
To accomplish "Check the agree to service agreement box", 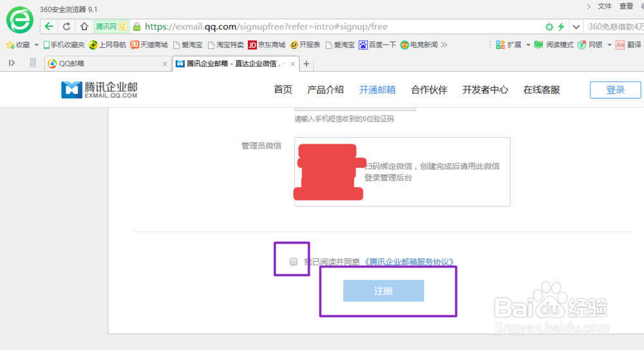I will (293, 262).
